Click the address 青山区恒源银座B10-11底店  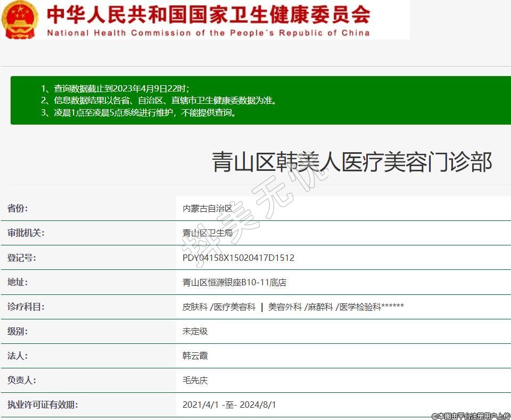click(234, 282)
